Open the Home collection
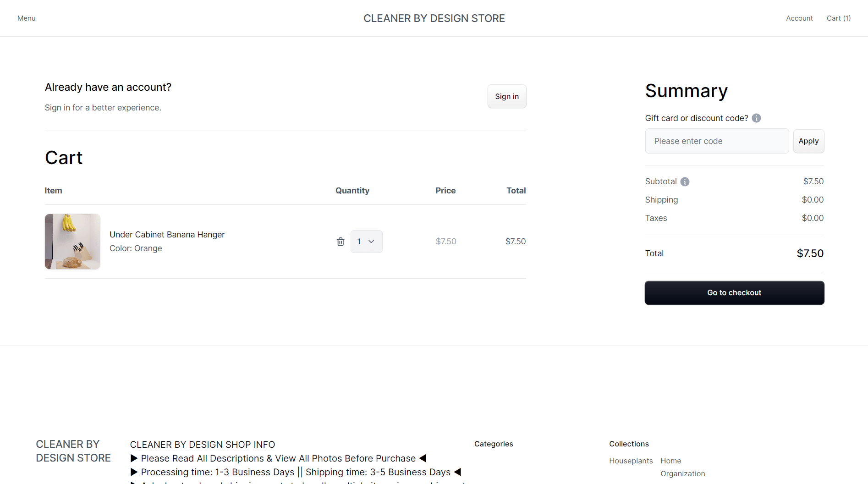This screenshot has height=484, width=868. [670, 461]
